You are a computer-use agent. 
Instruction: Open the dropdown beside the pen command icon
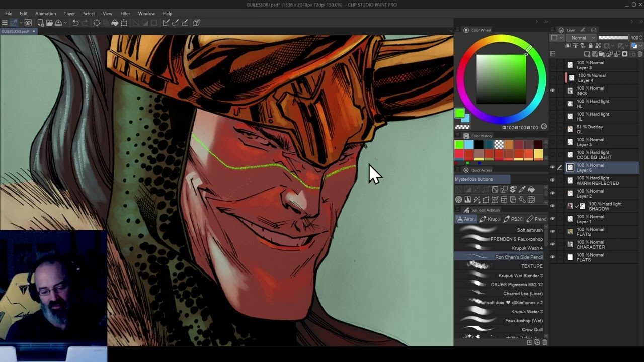21,23
